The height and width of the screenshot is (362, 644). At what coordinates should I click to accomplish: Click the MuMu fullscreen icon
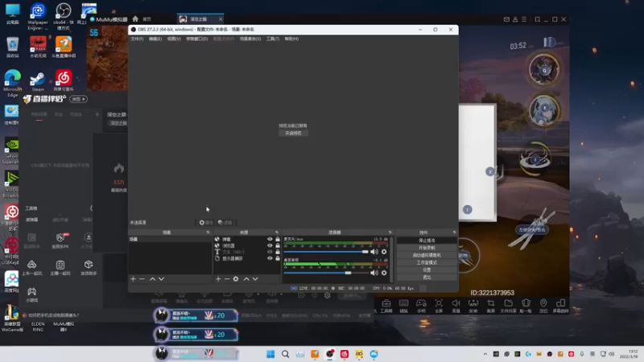[439, 306]
